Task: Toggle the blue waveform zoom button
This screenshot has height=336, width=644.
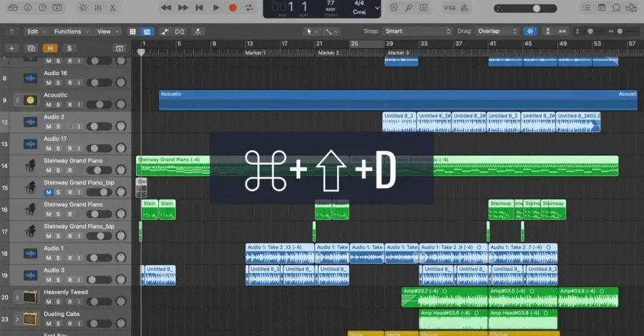Action: click(530, 31)
